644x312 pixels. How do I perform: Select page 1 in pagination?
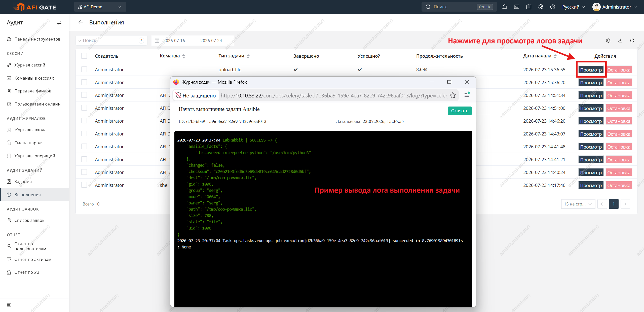pos(614,204)
